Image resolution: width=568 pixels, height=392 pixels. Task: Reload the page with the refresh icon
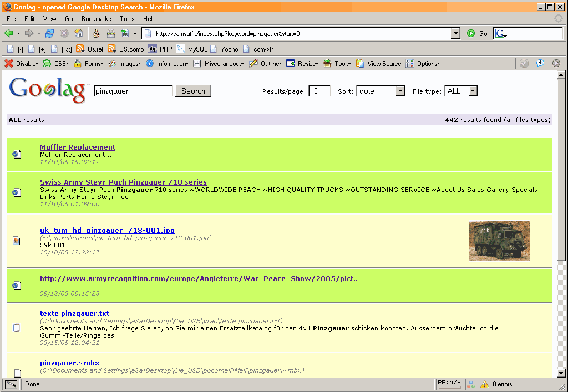[49, 33]
